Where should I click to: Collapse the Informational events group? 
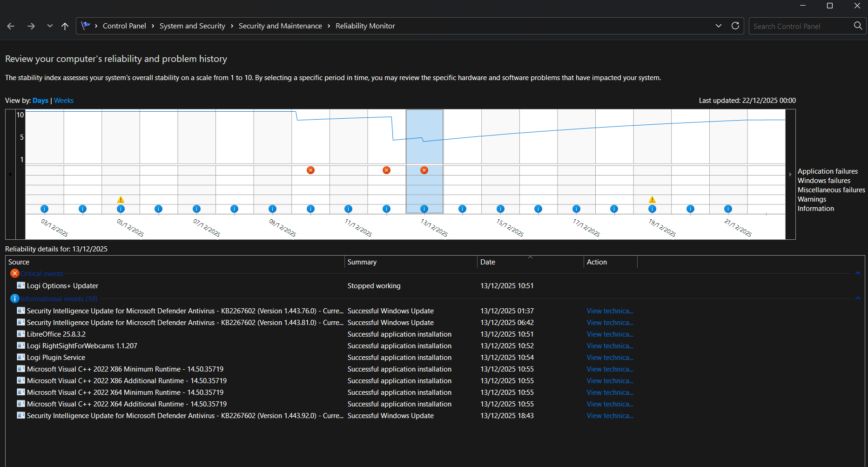pyautogui.click(x=858, y=298)
